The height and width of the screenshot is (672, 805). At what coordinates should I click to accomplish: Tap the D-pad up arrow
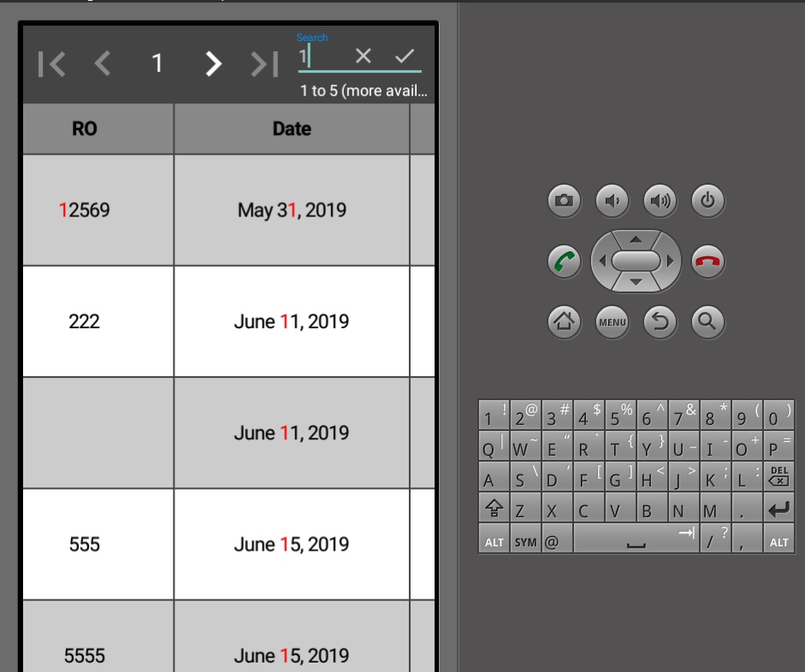click(x=636, y=239)
